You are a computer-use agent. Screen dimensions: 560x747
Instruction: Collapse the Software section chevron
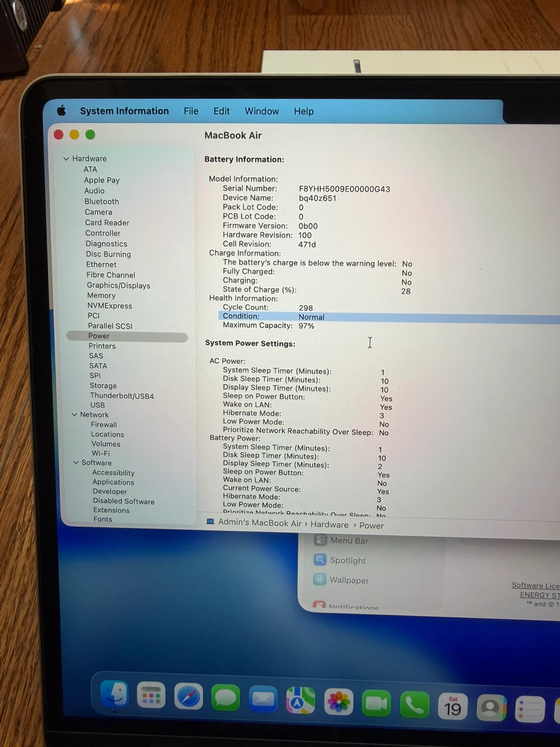76,462
